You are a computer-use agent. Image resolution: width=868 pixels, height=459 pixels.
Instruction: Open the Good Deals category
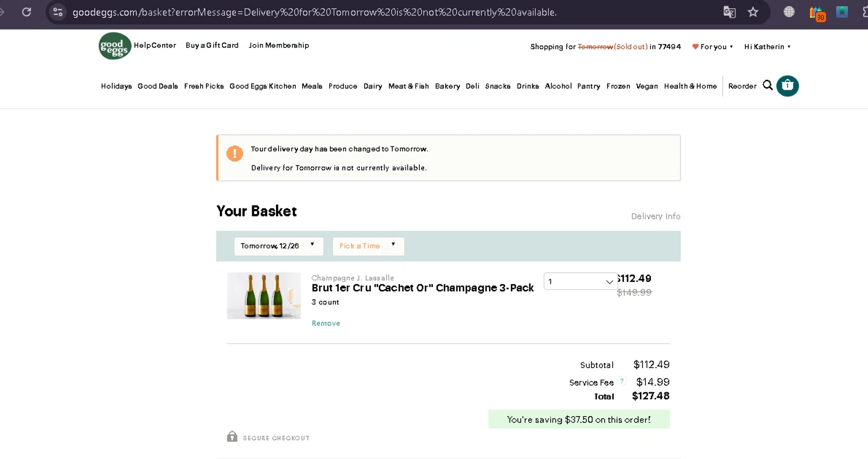pos(157,86)
